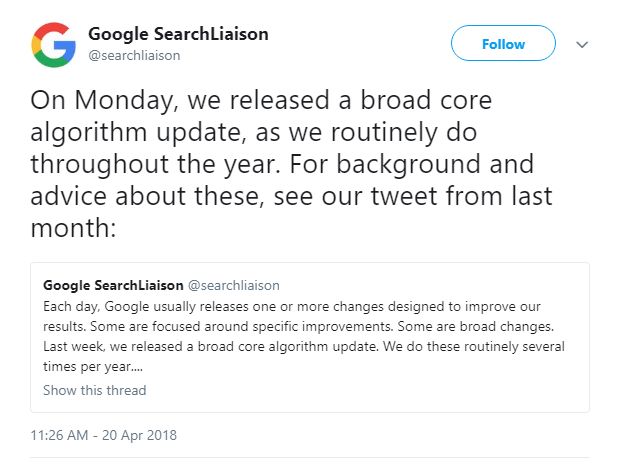Image resolution: width=618 pixels, height=458 pixels.
Task: Click the 'Some are broad changes.' quoted sentence
Action: pos(475,326)
